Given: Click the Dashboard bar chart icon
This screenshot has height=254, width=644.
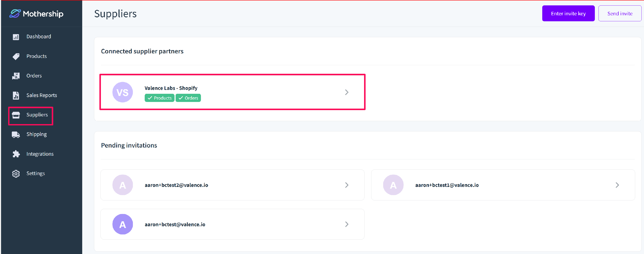Looking at the screenshot, I should (x=16, y=37).
